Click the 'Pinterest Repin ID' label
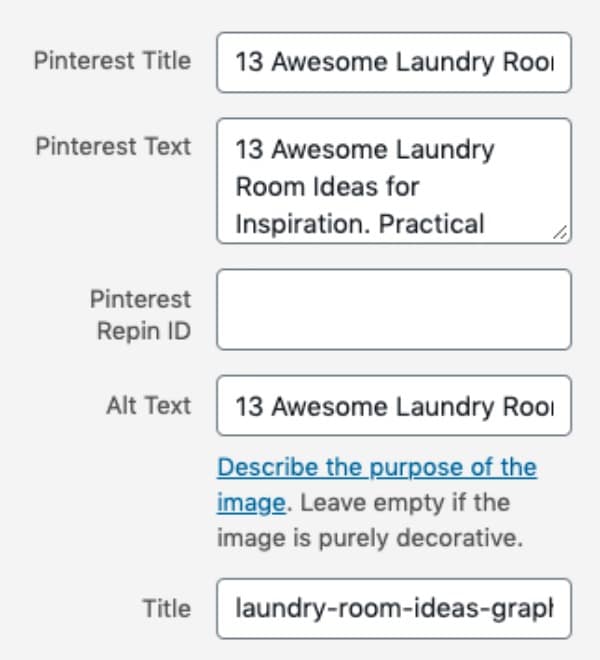The height and width of the screenshot is (660, 600). 141,315
